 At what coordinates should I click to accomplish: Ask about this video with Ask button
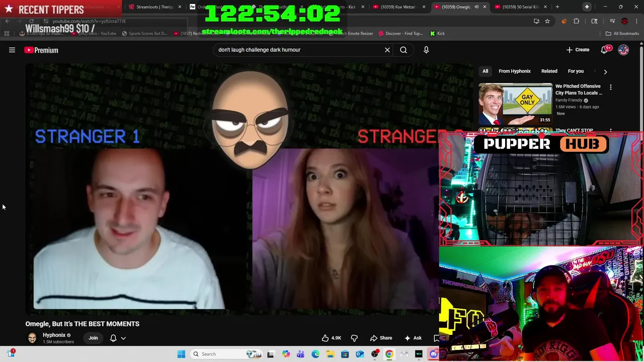point(413,338)
